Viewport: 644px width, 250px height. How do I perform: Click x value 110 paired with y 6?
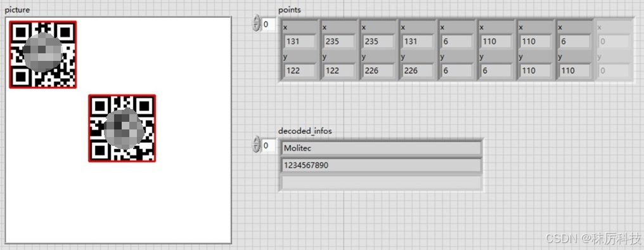coord(496,41)
